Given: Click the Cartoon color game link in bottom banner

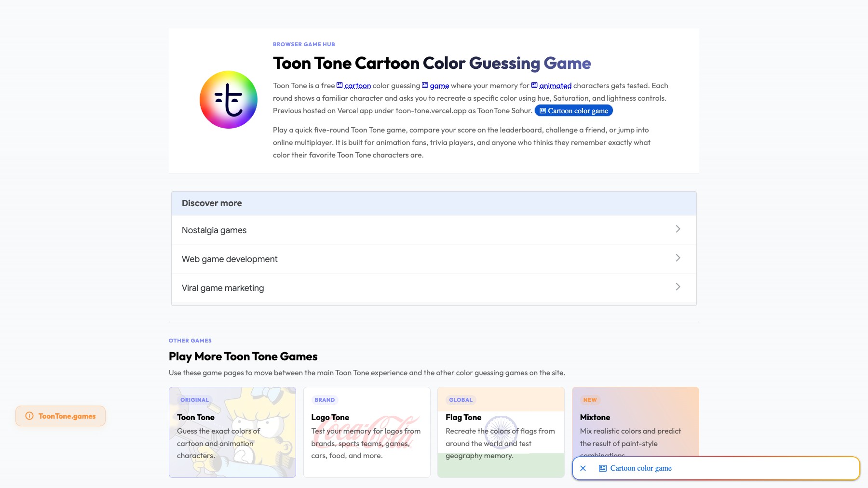Looking at the screenshot, I should coord(641,468).
